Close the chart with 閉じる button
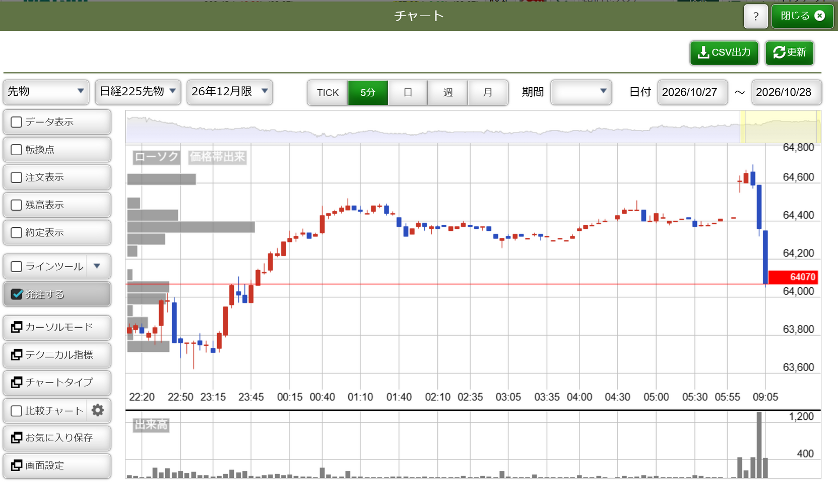This screenshot has height=504, width=838. 802,16
